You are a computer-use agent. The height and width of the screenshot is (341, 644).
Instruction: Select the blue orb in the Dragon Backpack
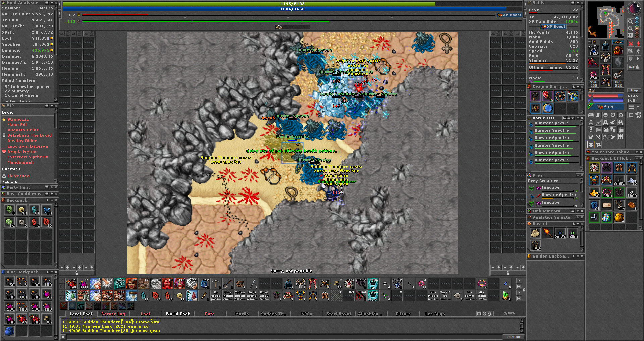pos(548,108)
